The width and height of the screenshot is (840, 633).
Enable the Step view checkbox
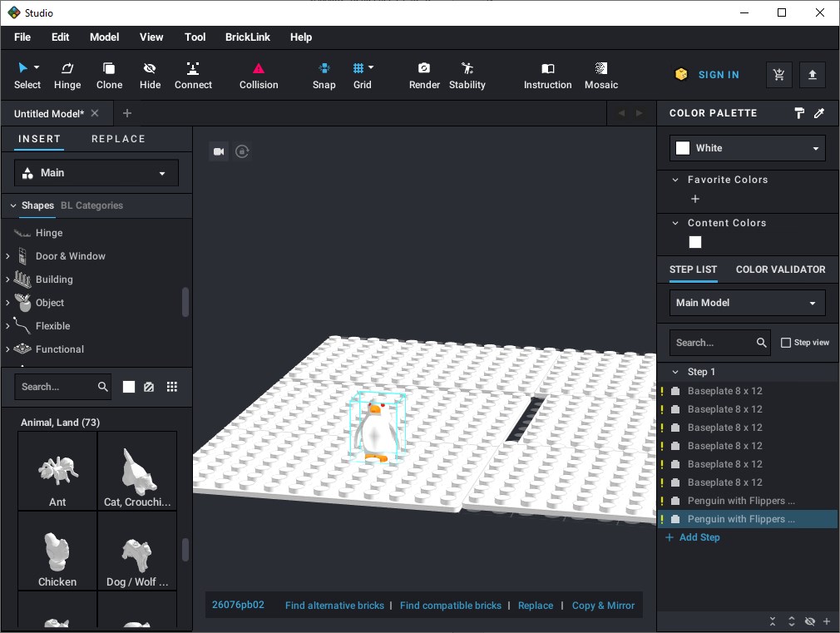point(786,343)
